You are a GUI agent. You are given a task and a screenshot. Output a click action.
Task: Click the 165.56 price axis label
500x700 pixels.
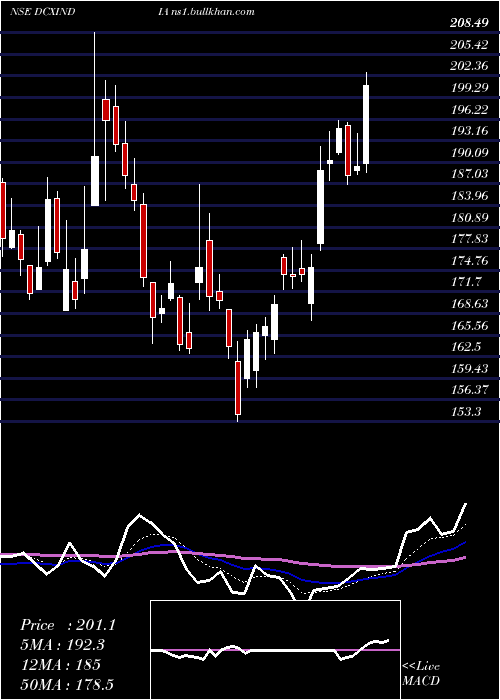(469, 325)
